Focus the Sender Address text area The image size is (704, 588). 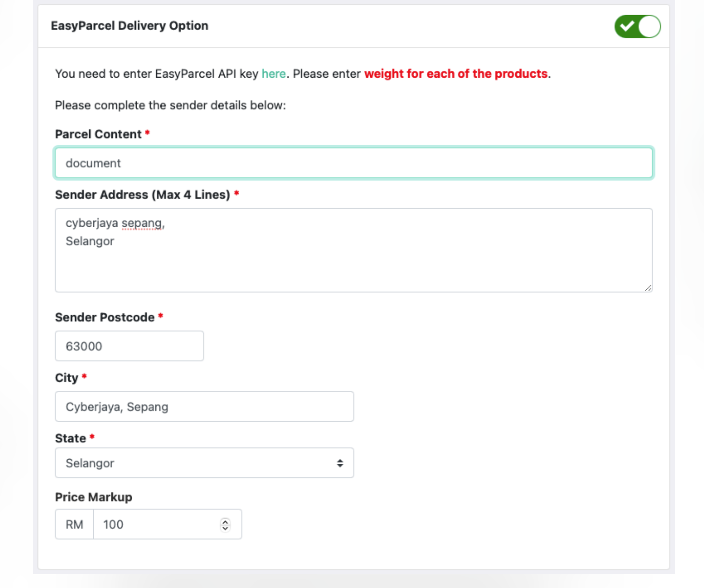coord(354,250)
